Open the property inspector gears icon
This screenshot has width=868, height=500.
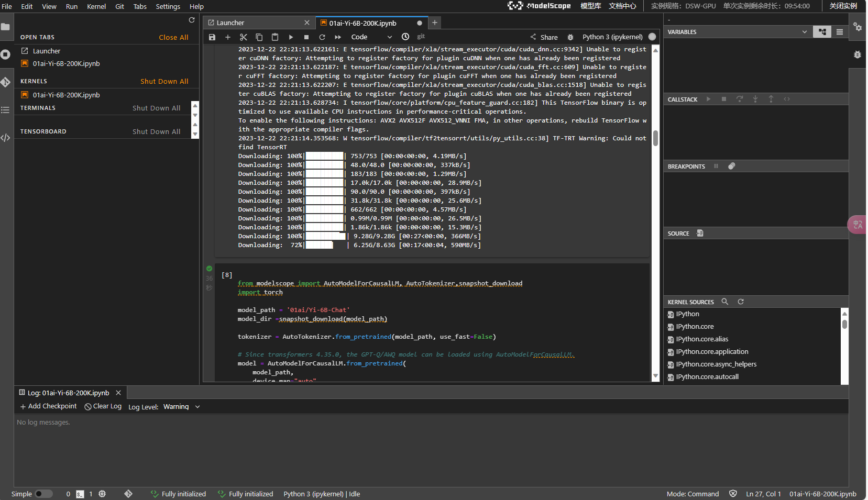click(x=858, y=27)
